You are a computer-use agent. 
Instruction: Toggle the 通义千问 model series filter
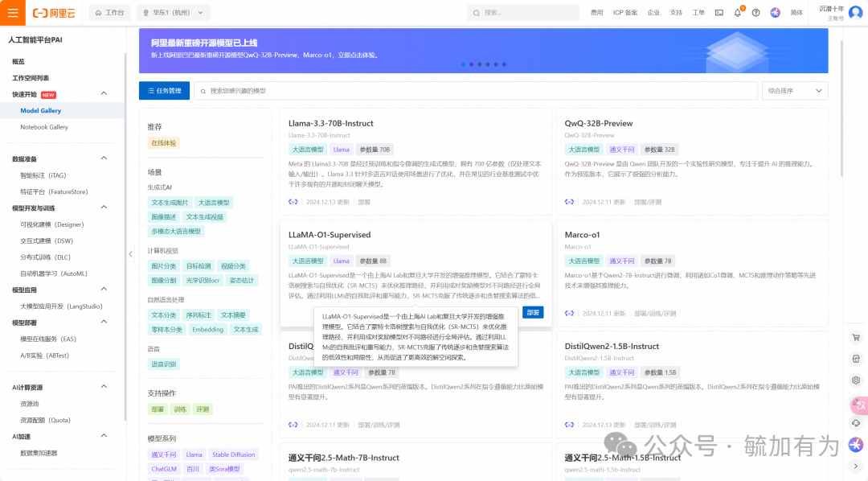164,454
